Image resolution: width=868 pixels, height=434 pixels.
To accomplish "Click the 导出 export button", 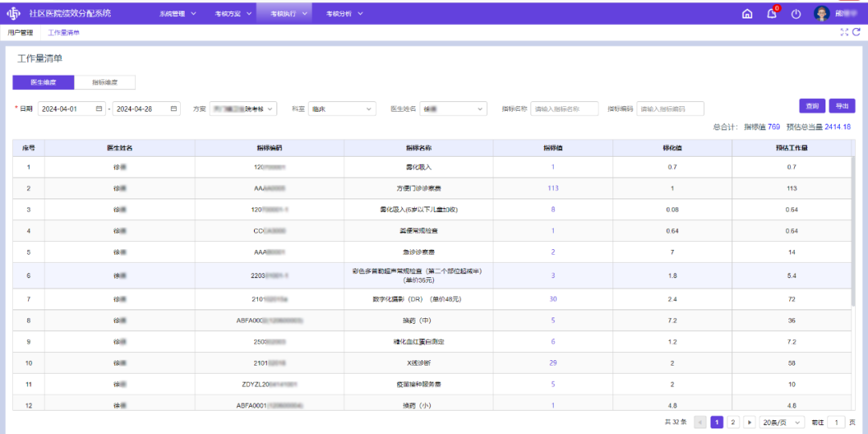I will [x=841, y=106].
